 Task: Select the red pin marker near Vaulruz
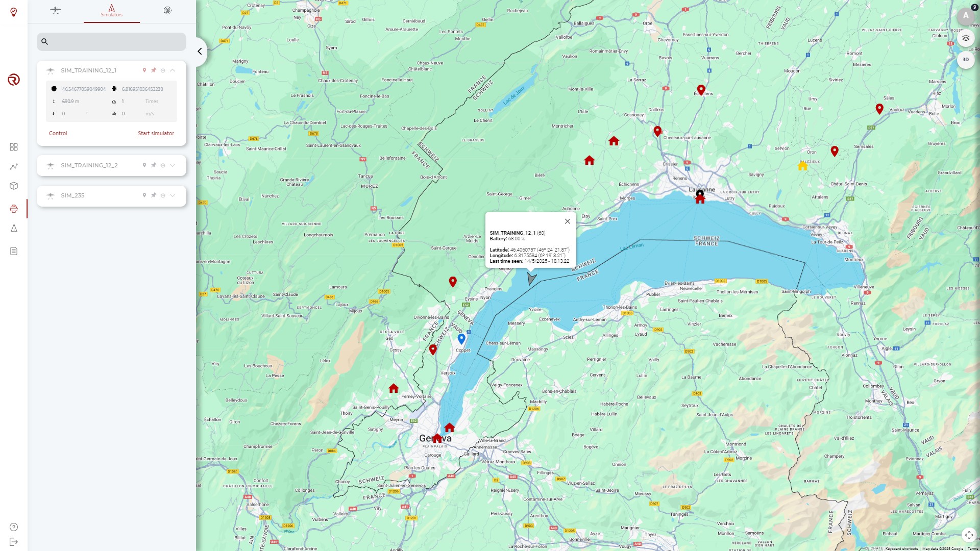pyautogui.click(x=879, y=109)
